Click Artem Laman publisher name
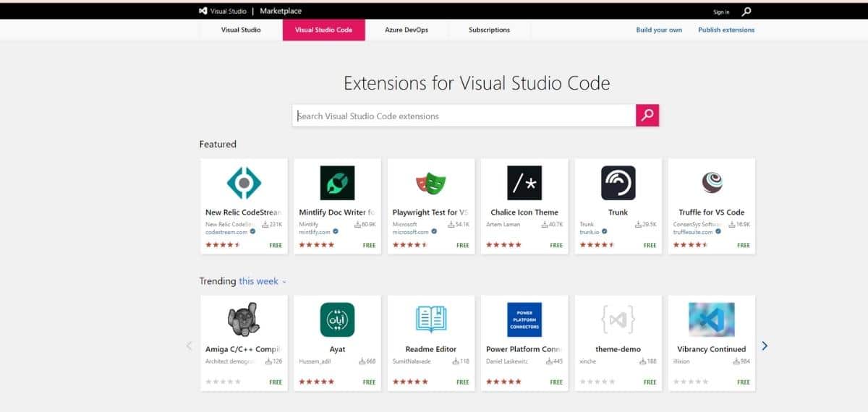Screen dimensions: 868x412 (502, 225)
